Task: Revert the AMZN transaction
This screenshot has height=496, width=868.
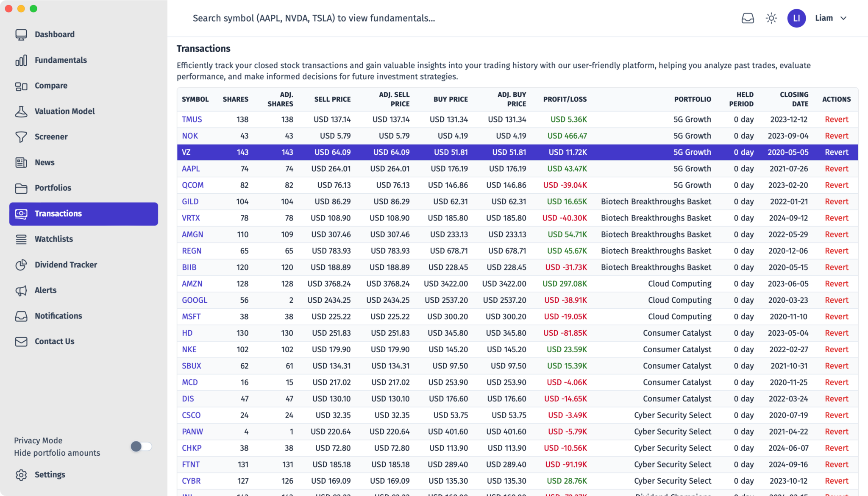Action: [837, 284]
